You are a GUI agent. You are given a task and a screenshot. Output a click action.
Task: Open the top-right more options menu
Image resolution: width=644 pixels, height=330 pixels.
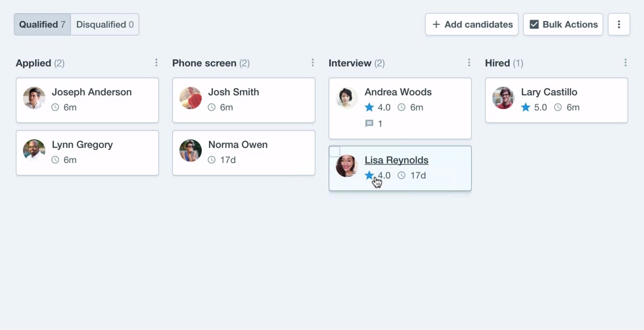[x=619, y=24]
